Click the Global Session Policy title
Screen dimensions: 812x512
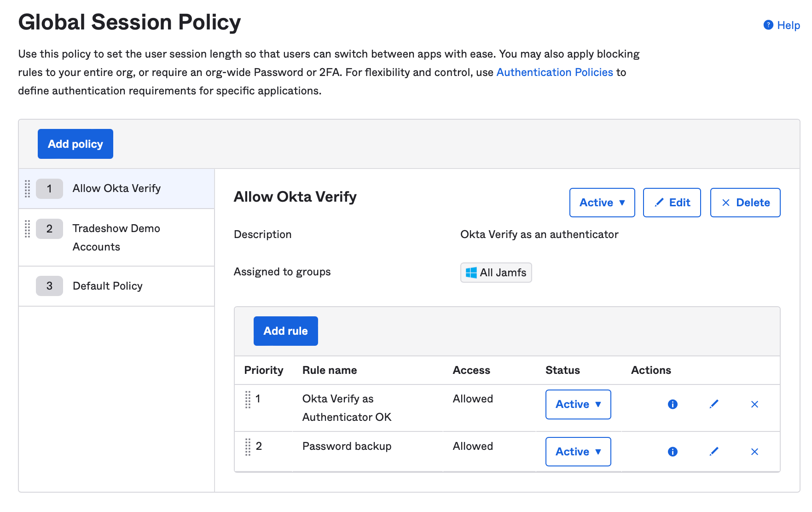pos(129,22)
